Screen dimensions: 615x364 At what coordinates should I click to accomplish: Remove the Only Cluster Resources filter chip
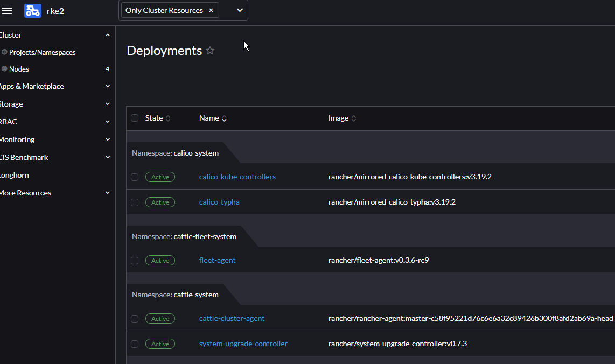click(x=211, y=10)
